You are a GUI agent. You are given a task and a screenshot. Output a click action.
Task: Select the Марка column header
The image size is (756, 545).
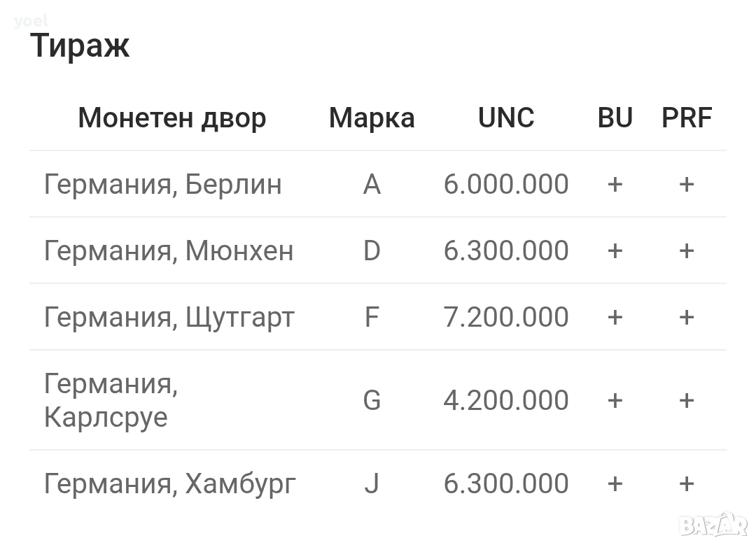pyautogui.click(x=372, y=118)
